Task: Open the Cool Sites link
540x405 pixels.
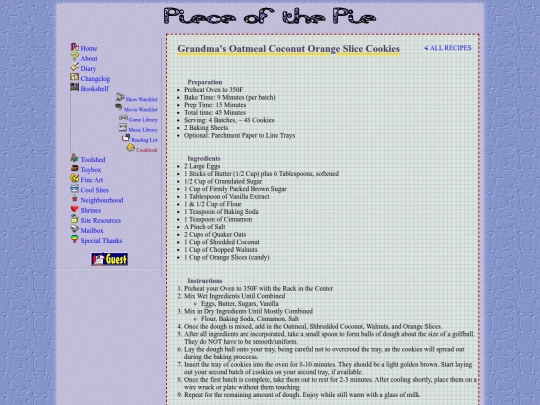Action: [95, 190]
